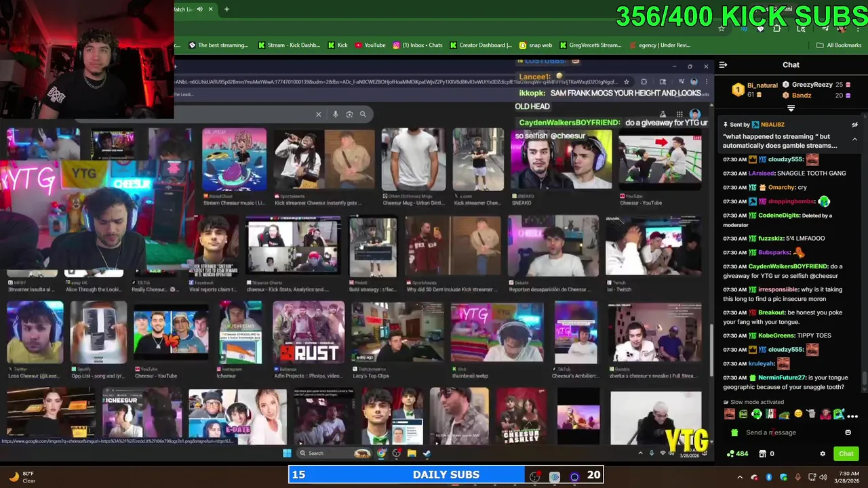
Task: Open Stream - Kick Dashboard bookmark
Action: click(x=288, y=45)
